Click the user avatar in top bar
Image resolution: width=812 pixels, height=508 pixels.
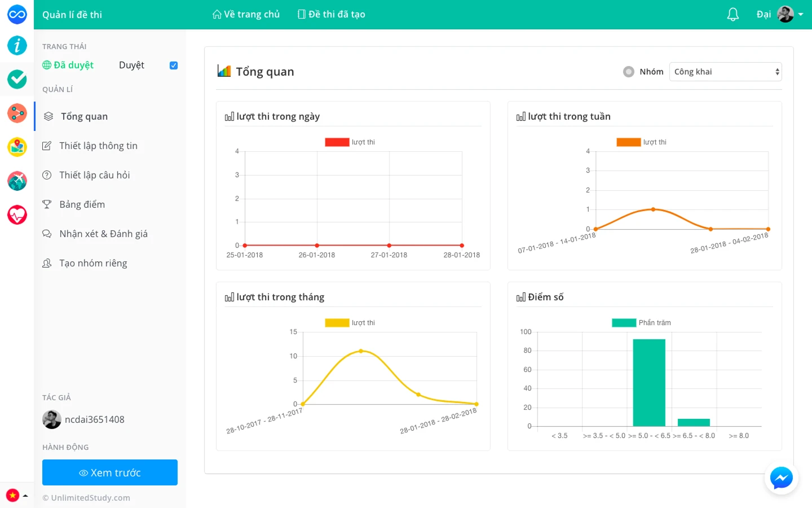[785, 14]
